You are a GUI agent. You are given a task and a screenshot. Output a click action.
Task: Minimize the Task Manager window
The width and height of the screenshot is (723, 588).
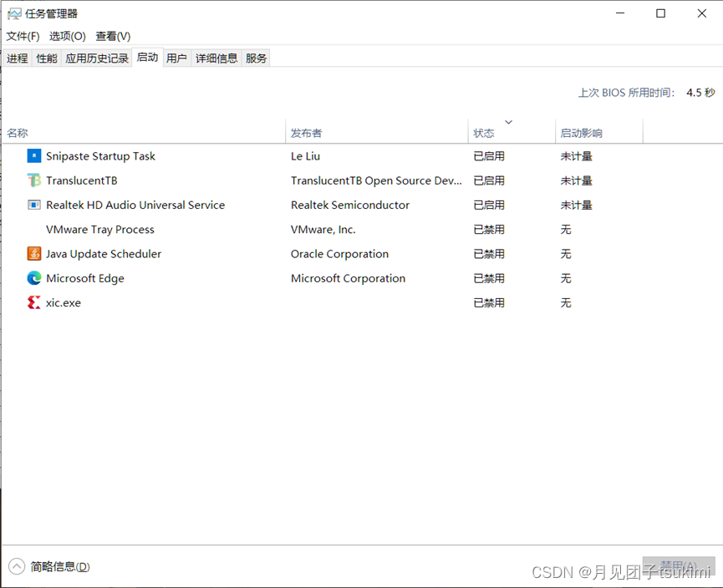[620, 13]
